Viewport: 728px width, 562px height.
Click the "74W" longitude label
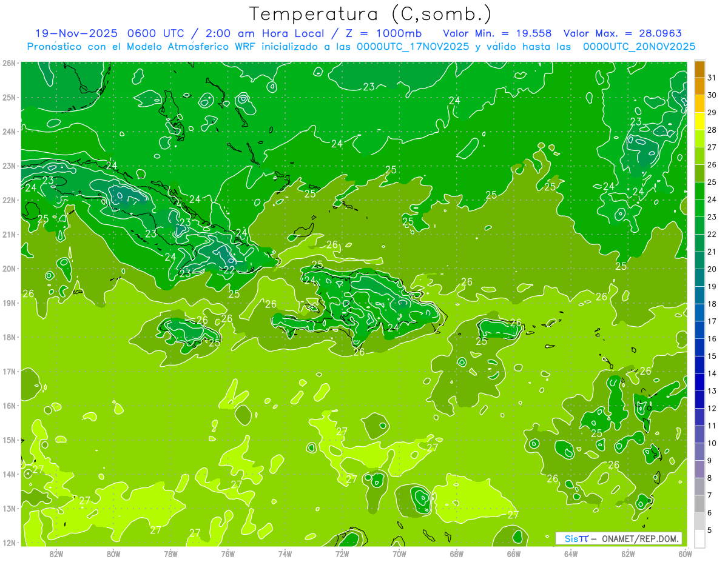click(x=285, y=554)
